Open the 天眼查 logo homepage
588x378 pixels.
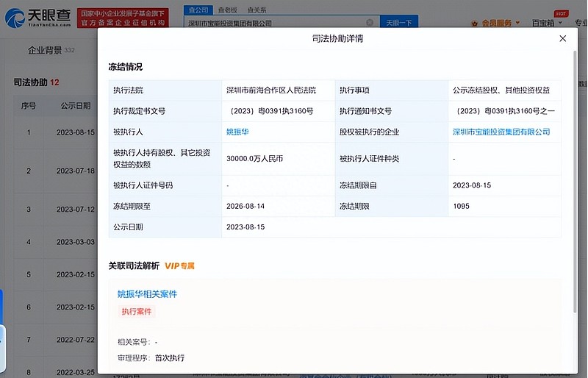(38, 17)
